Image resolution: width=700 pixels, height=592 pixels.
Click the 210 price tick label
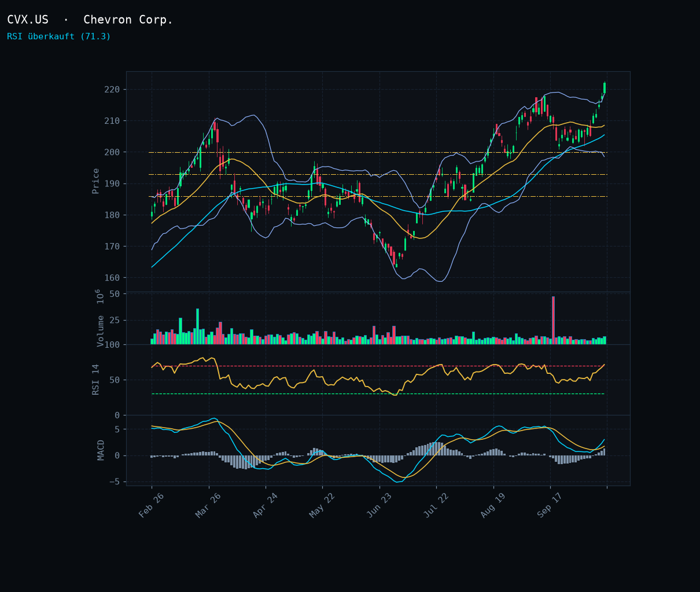click(112, 121)
